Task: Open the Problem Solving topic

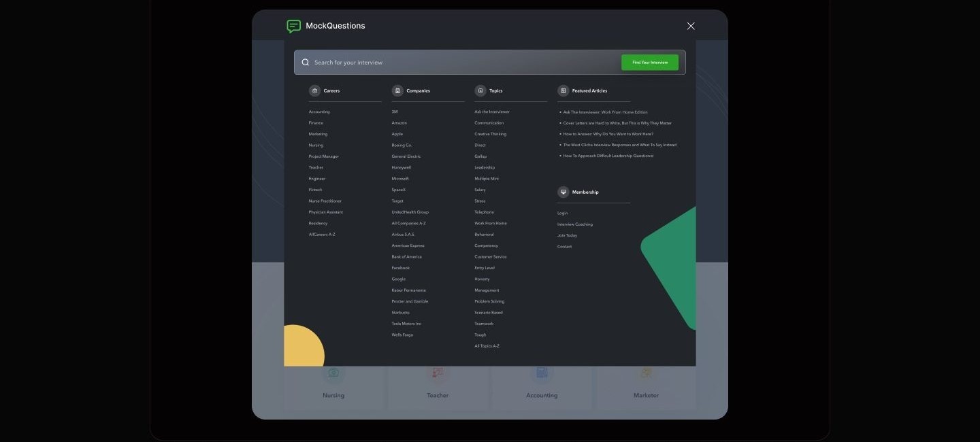Action: [490, 301]
